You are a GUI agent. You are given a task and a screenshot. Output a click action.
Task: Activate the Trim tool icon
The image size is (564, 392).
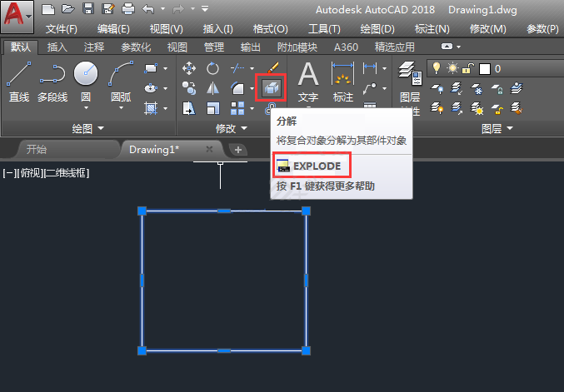(x=237, y=68)
